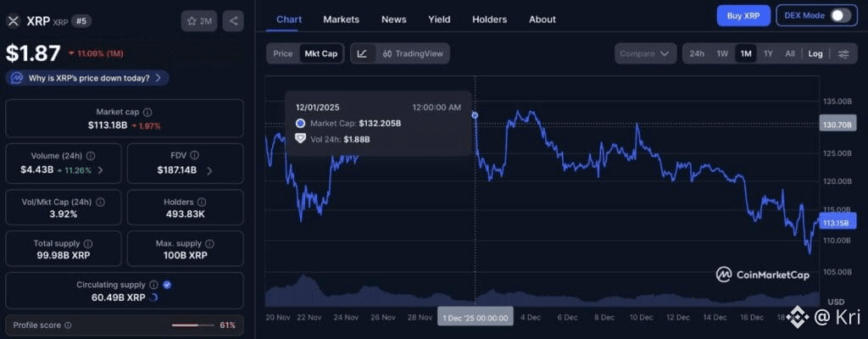Click the info icon beside FDV
This screenshot has height=339, width=868.
pos(194,156)
